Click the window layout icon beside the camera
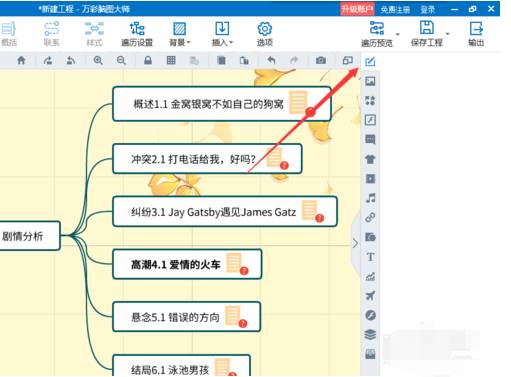Screen dimensions: 511x377 click(348, 60)
